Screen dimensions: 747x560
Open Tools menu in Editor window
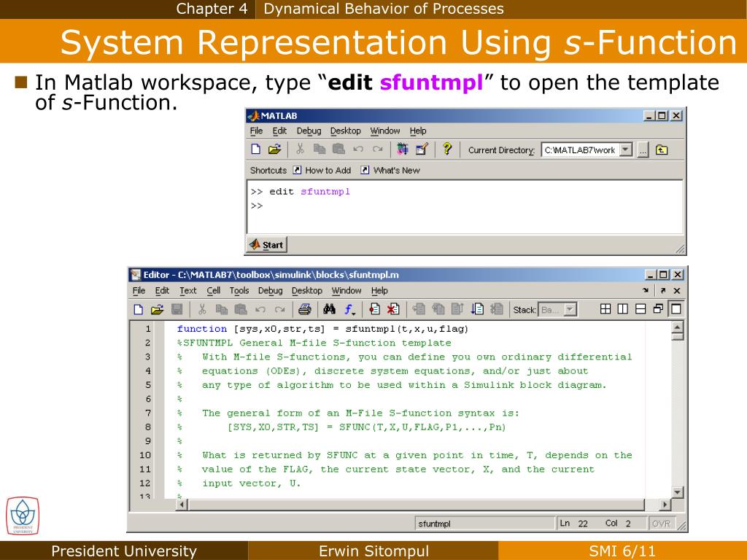(x=239, y=290)
